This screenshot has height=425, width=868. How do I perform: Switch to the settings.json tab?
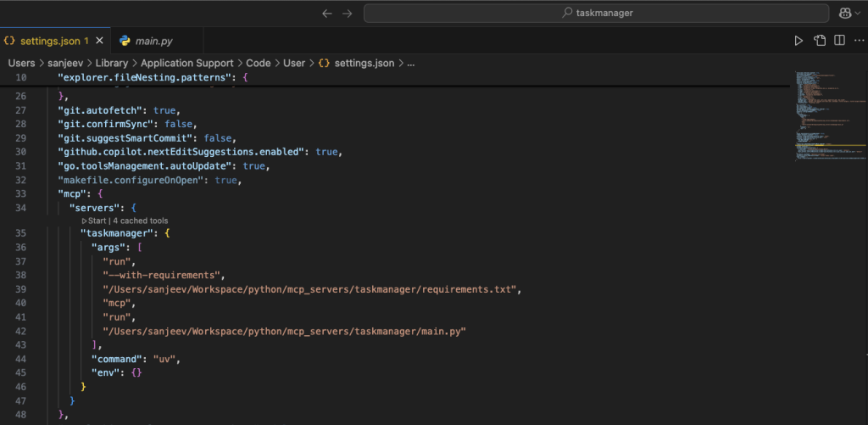[x=53, y=41]
